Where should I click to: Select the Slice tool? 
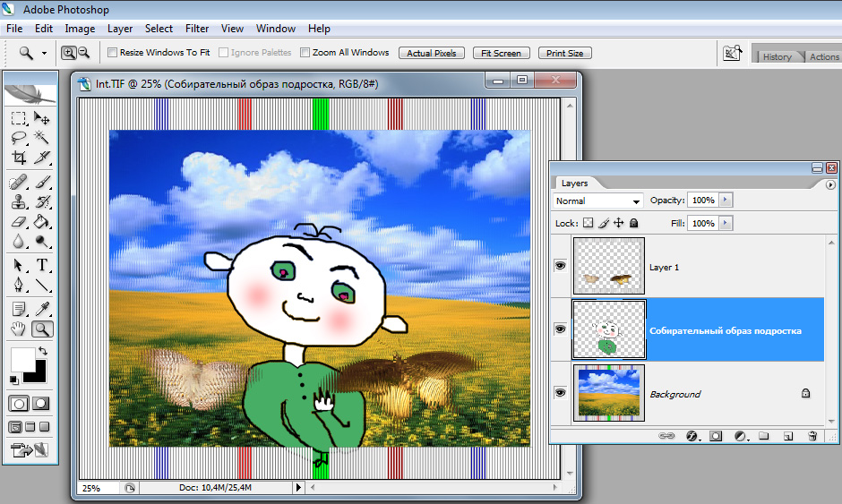coord(41,158)
